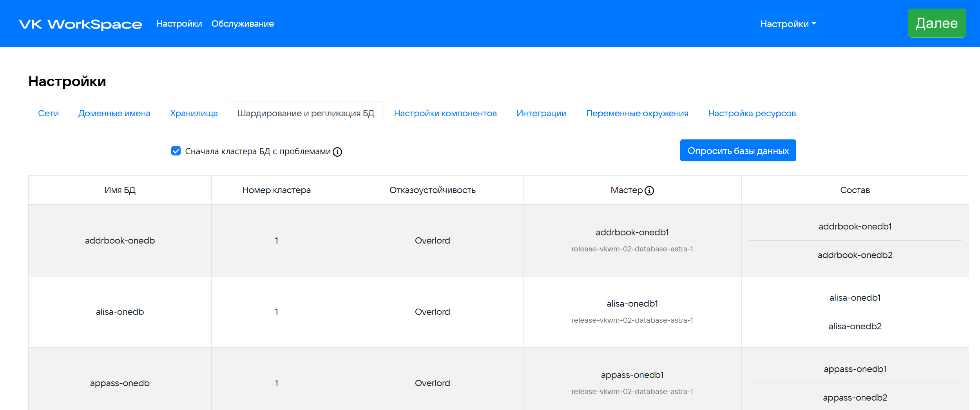Click Overlord in the alisa-onedb row
Screen dimensions: 980x410
coord(432,312)
